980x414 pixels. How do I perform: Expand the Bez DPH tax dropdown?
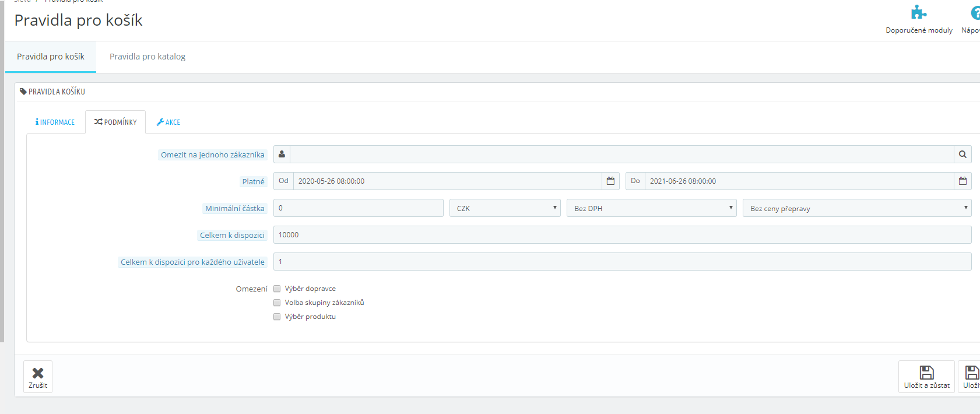pyautogui.click(x=652, y=208)
